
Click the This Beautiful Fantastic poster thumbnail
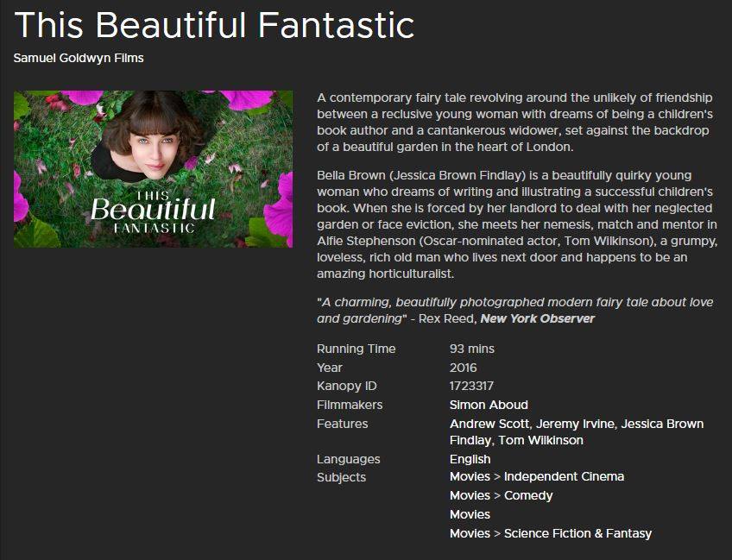[x=153, y=169]
